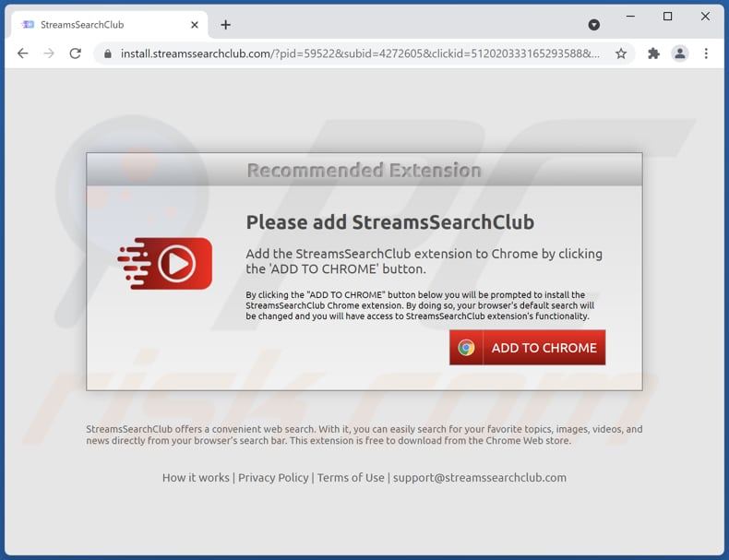Image resolution: width=729 pixels, height=560 pixels.
Task: Click the padlock site info icon
Action: [108, 54]
